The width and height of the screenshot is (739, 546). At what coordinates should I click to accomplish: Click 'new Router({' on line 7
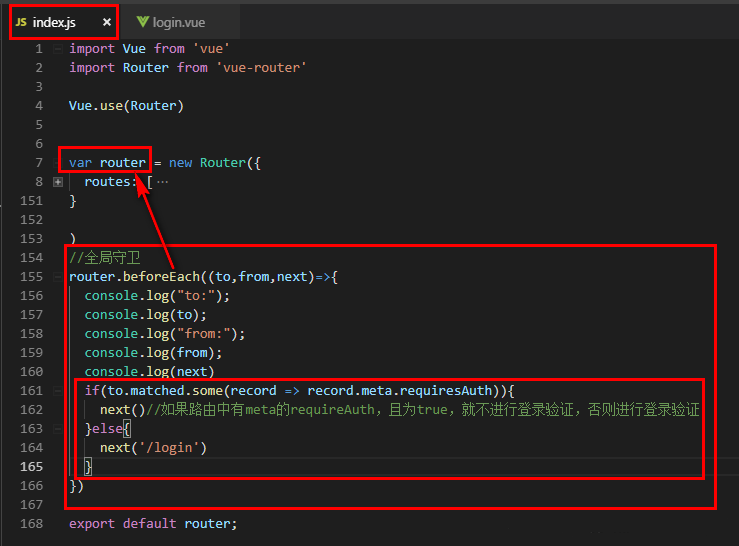point(215,163)
